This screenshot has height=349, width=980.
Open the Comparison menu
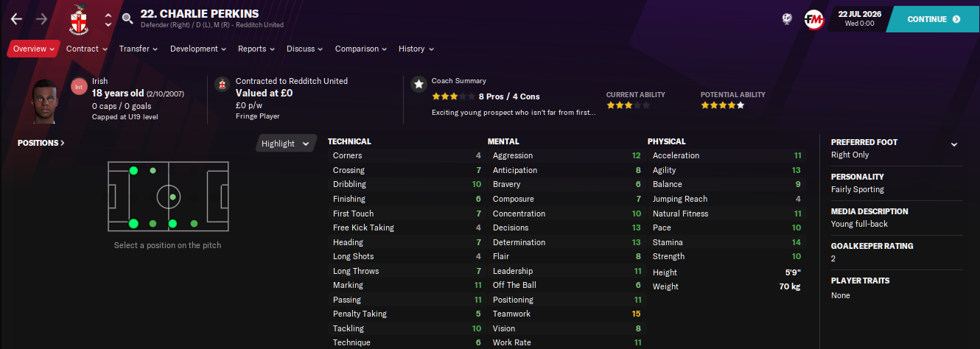(x=361, y=49)
